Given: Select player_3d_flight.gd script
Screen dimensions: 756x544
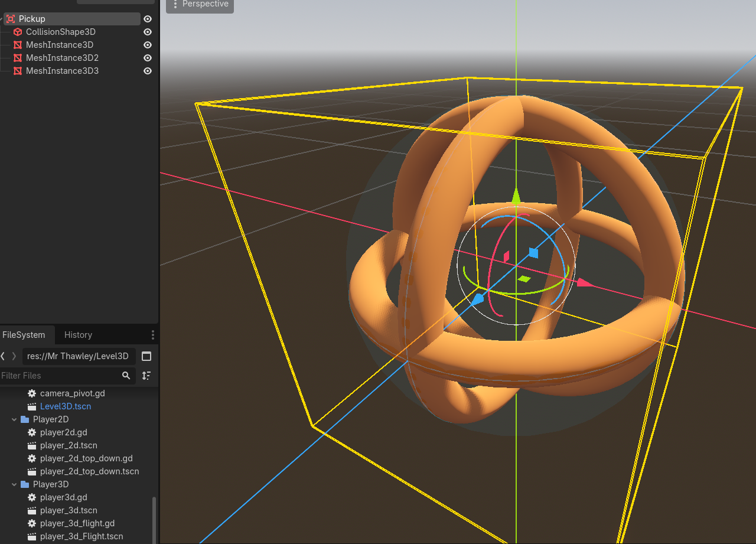Looking at the screenshot, I should coord(77,523).
